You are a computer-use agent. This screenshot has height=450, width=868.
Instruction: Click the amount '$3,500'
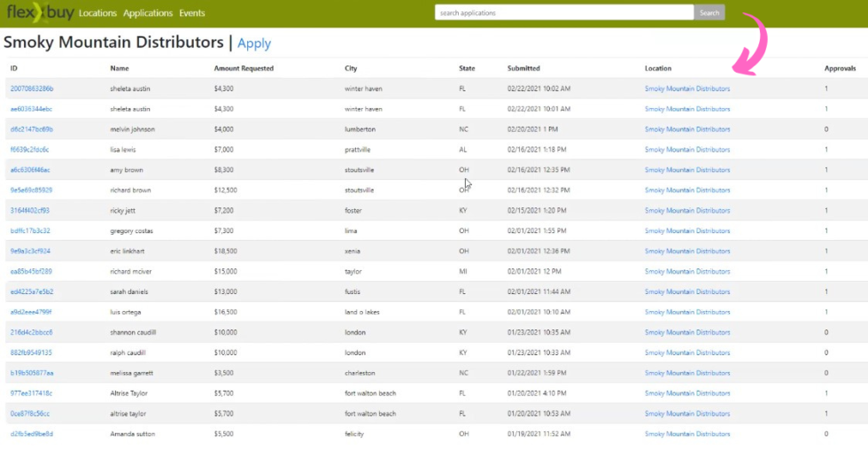click(223, 373)
